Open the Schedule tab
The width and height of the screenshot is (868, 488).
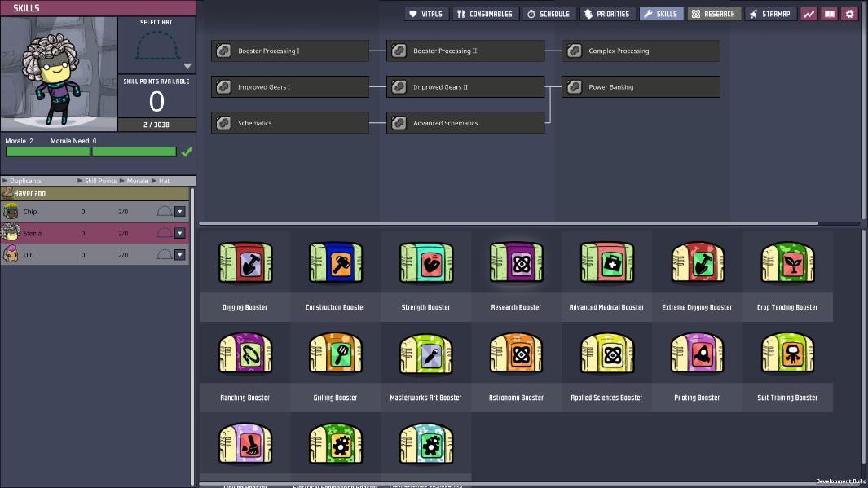pyautogui.click(x=549, y=14)
